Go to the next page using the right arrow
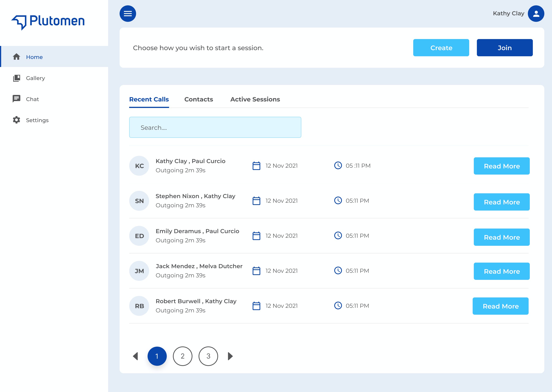Viewport: 552px width, 392px height. coord(230,356)
